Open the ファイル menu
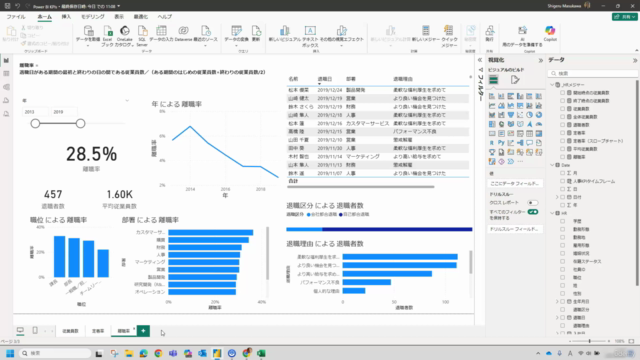 [x=16, y=17]
